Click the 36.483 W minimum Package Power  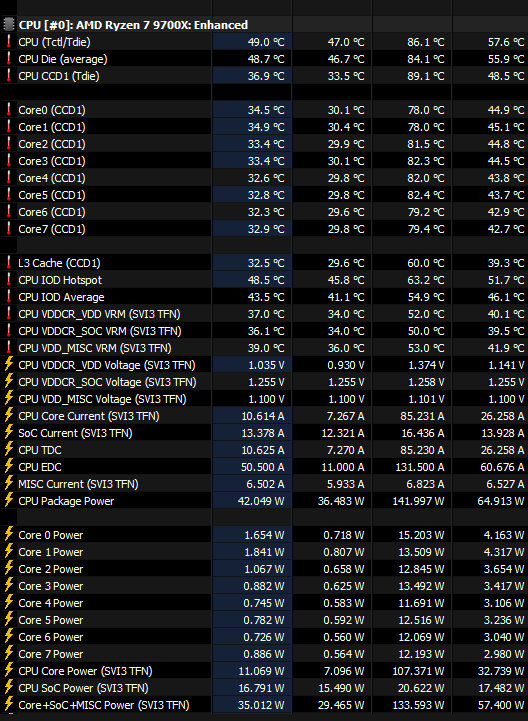[x=341, y=502]
